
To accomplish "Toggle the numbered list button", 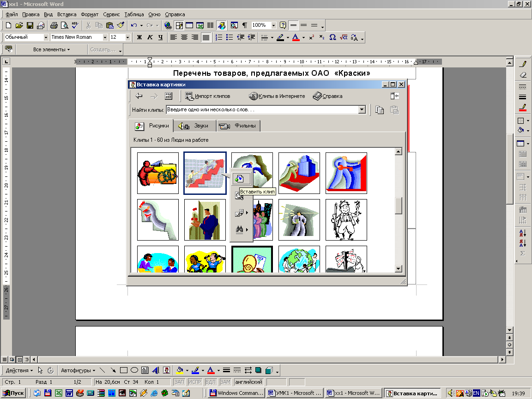I will (x=219, y=37).
